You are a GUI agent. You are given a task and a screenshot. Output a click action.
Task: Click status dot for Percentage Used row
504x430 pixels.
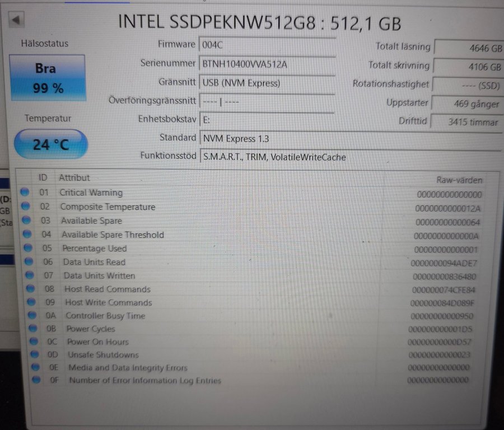[x=28, y=248]
